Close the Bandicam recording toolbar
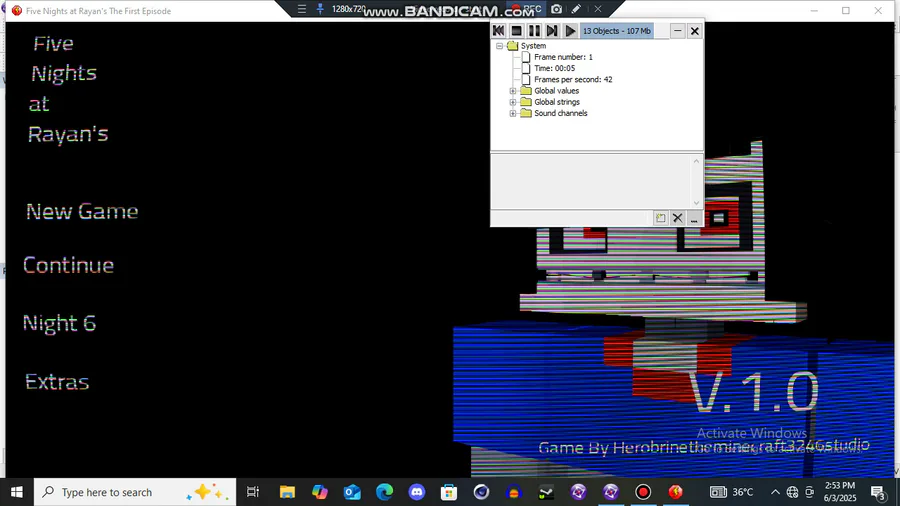This screenshot has height=506, width=900. 598,9
